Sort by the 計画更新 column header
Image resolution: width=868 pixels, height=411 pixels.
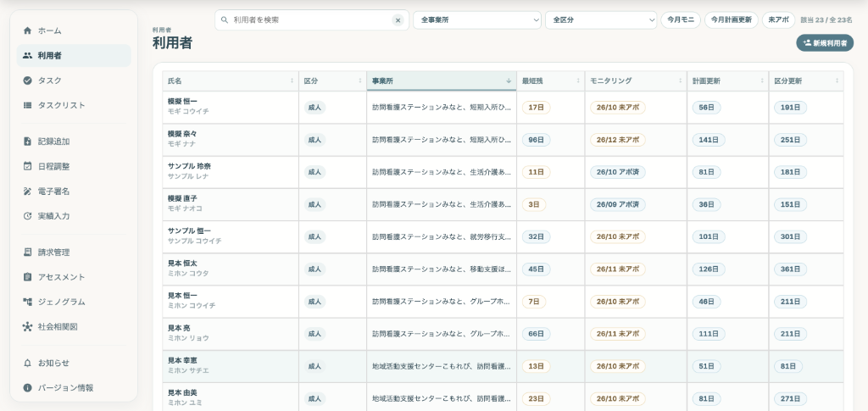[728, 81]
